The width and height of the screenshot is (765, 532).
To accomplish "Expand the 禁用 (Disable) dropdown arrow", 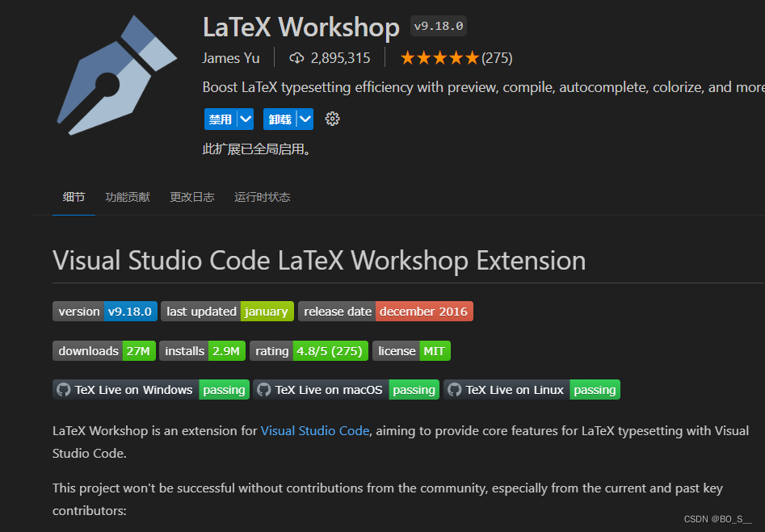I will (x=246, y=119).
